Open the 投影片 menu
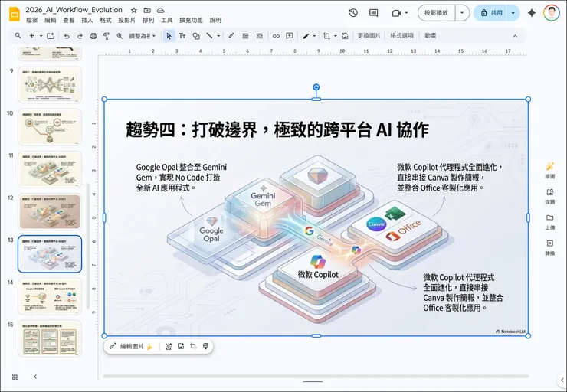The width and height of the screenshot is (567, 392). tap(126, 20)
